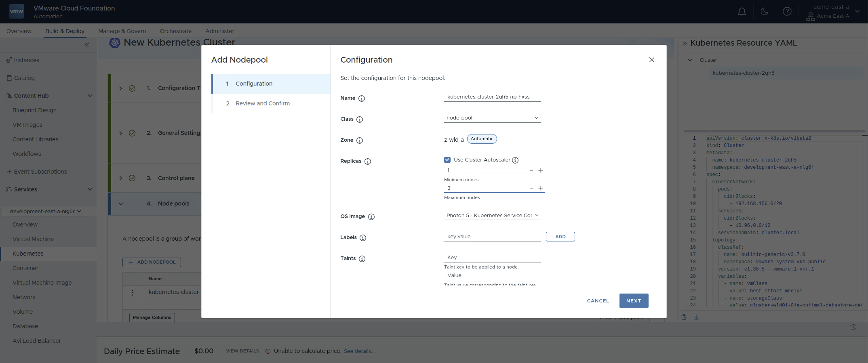Click info icon beside Zone label
The width and height of the screenshot is (868, 363).
coord(360,141)
